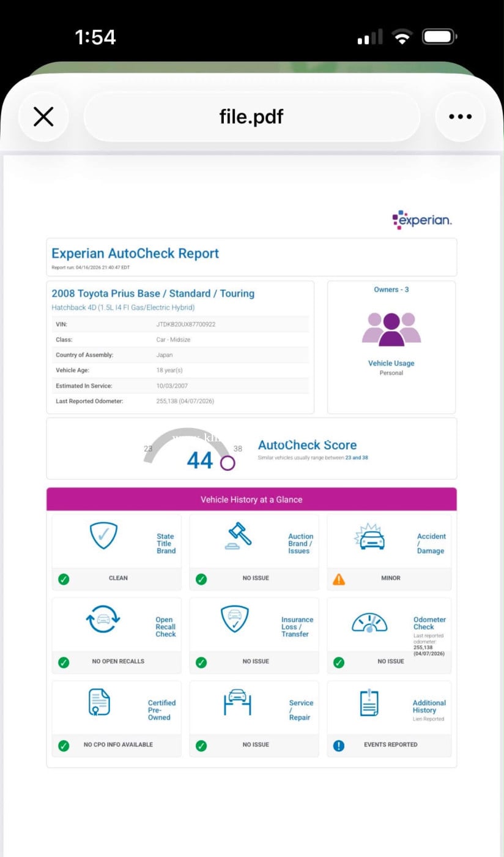The width and height of the screenshot is (504, 857).
Task: Tap green check beside NO CPO INFO AVAILABLE
Action: (x=64, y=746)
